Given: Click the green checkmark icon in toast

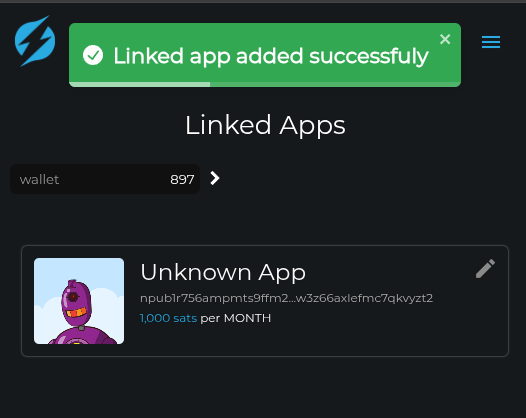Looking at the screenshot, I should click(93, 55).
